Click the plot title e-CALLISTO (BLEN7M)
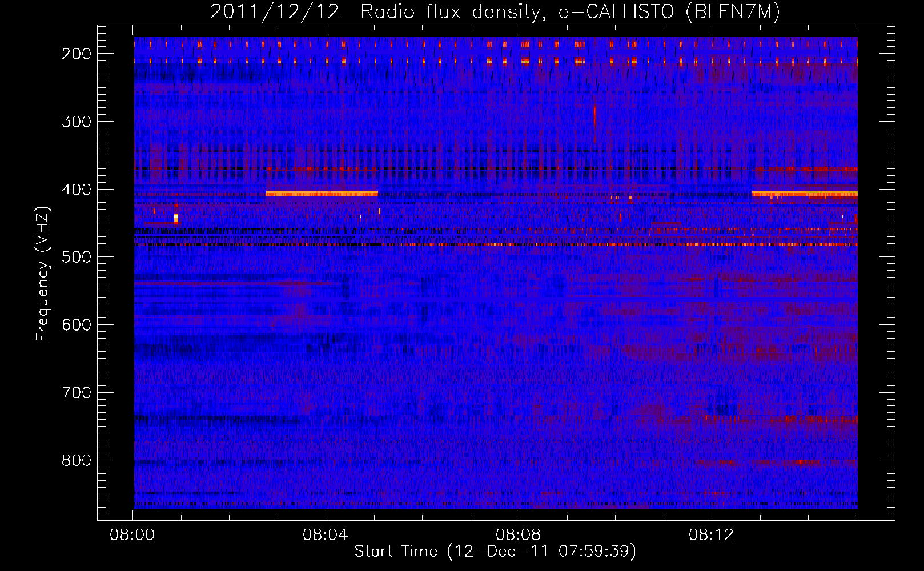The image size is (924, 571). tap(669, 12)
